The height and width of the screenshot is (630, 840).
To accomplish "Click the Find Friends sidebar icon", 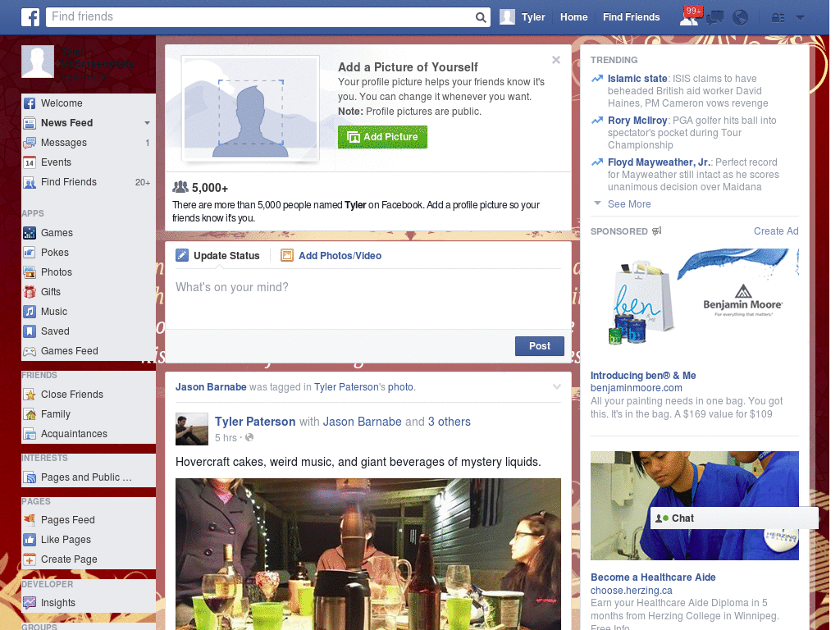I will pos(30,182).
